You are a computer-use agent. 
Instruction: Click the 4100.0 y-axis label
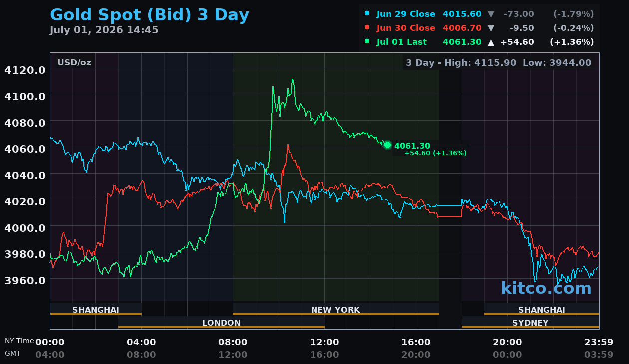(x=25, y=96)
